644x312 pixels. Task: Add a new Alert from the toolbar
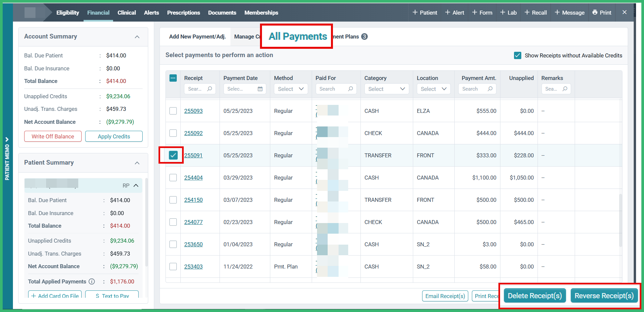click(454, 12)
